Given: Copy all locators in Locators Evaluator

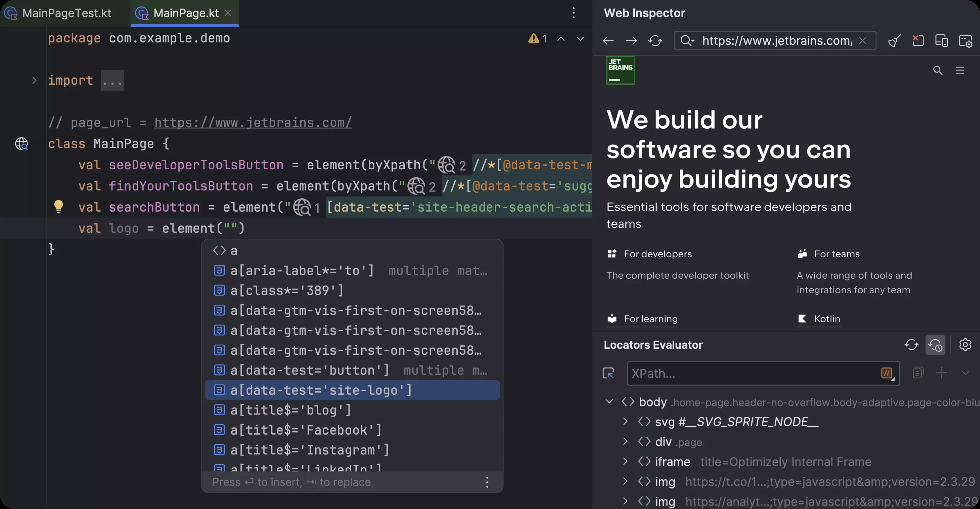Looking at the screenshot, I should (x=918, y=373).
